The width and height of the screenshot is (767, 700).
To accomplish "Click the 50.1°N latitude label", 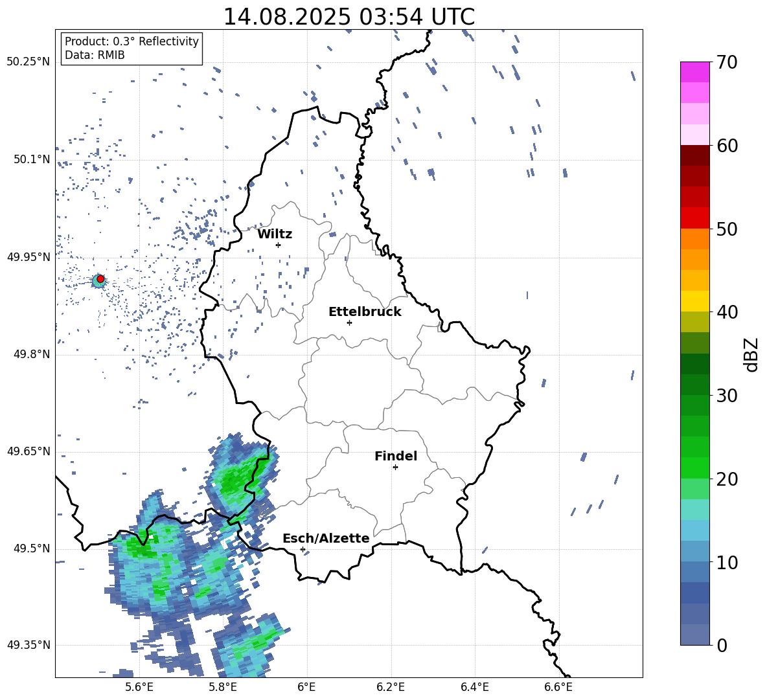I will 32,160.
